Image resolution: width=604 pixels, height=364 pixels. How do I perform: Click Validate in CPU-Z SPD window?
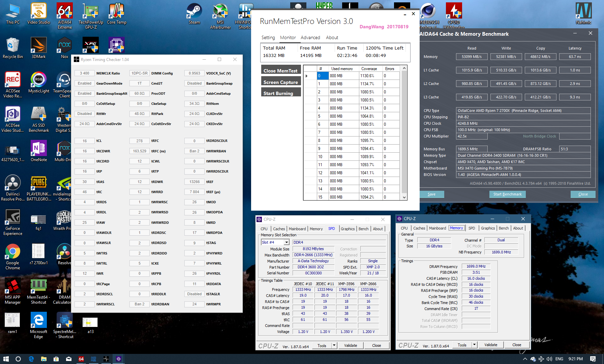tap(351, 345)
